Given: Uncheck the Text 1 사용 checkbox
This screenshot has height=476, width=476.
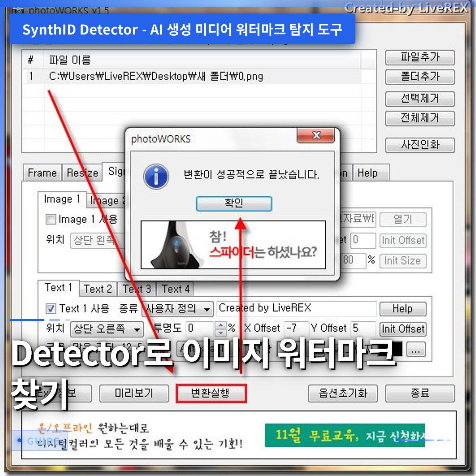Looking at the screenshot, I should click(51, 308).
